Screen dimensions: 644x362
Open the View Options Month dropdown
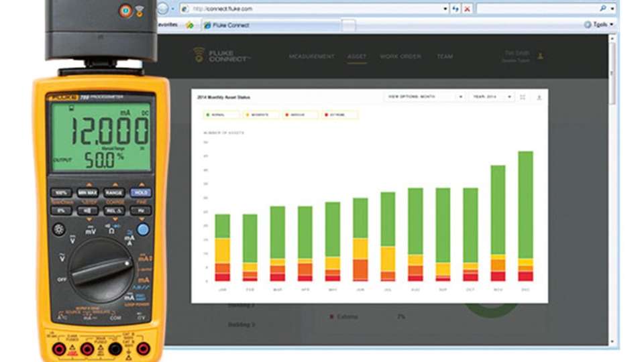[x=425, y=97]
